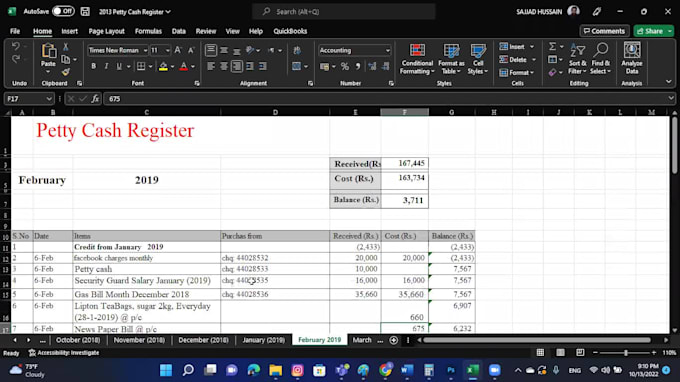The height and width of the screenshot is (382, 680).
Task: Click Accessibility: Investigate status
Action: pos(64,353)
